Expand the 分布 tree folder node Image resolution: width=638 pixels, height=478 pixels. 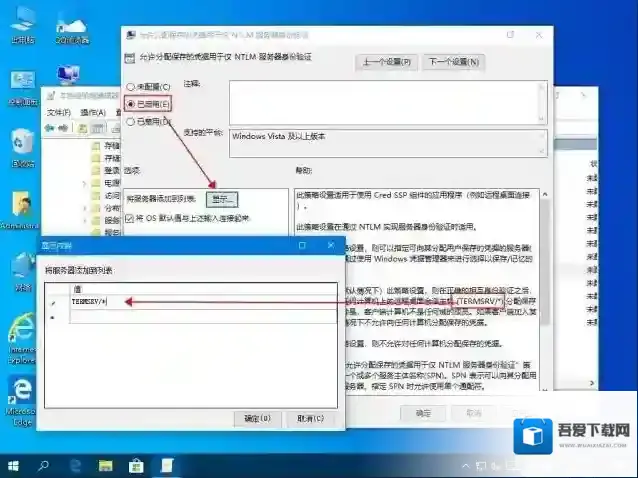(x=85, y=208)
